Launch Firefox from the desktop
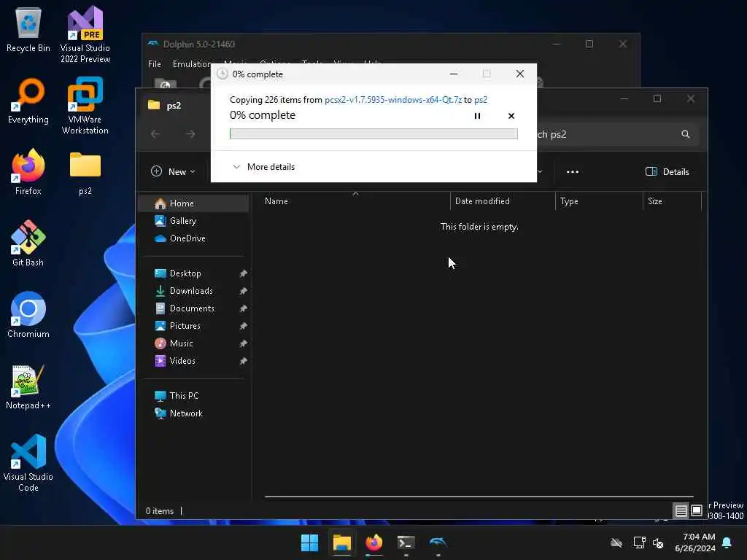 click(x=28, y=172)
